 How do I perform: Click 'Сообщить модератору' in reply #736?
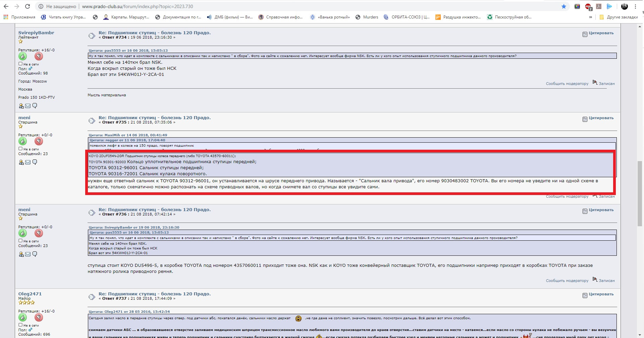click(567, 281)
